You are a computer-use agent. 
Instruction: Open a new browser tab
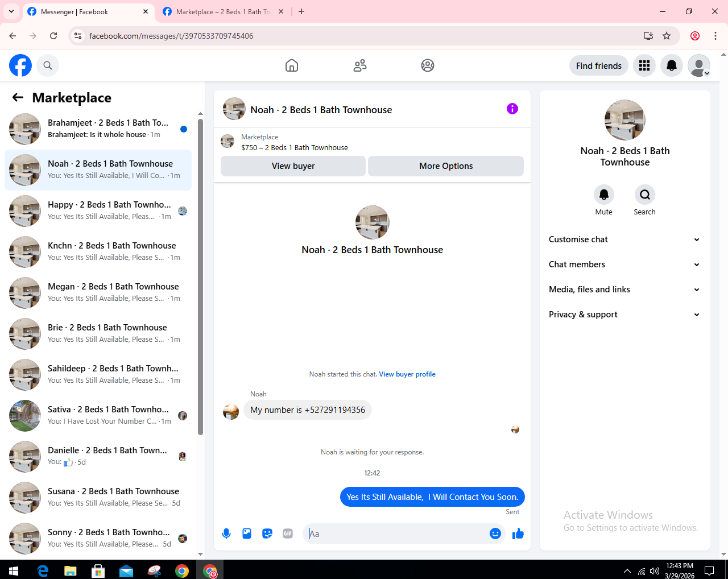[301, 11]
